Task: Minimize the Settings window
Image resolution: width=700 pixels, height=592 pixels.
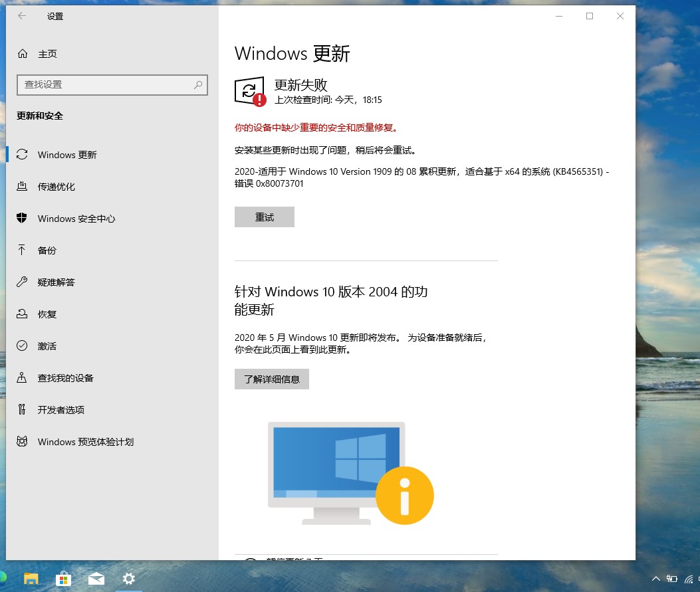Action: click(x=559, y=16)
